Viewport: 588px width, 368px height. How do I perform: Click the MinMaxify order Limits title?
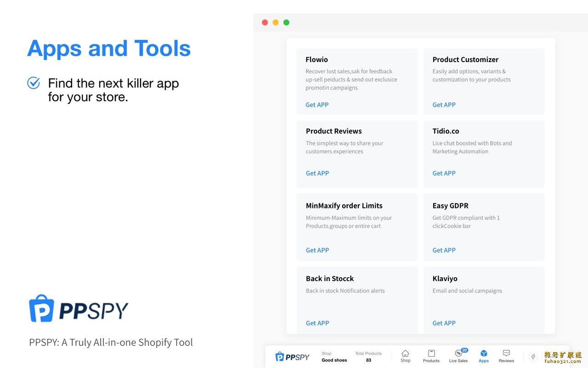344,206
